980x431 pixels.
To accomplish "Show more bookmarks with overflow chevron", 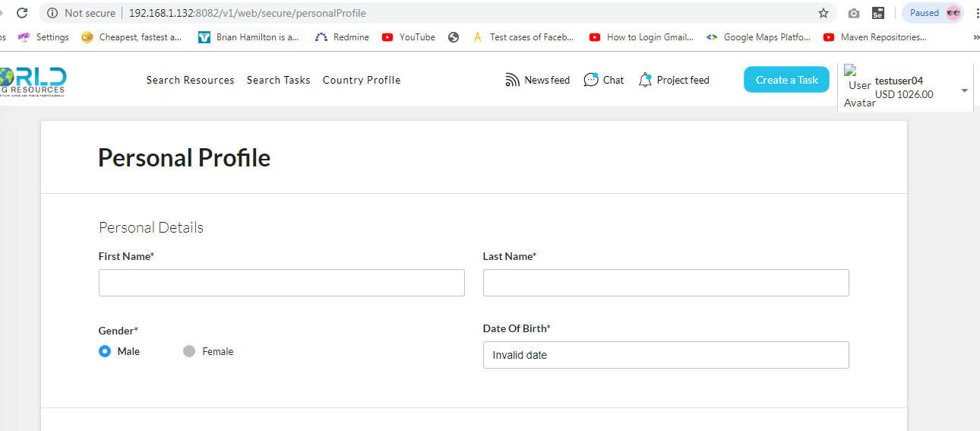I will (x=975, y=36).
